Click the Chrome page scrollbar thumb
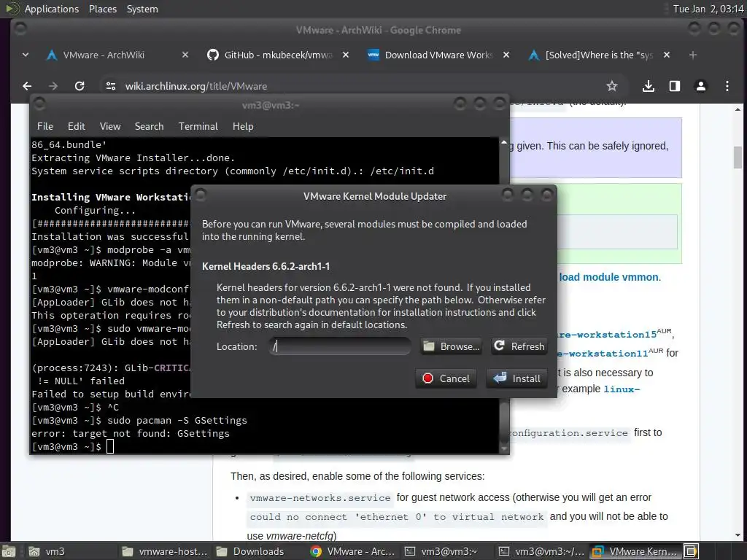The image size is (747, 560). 738,157
